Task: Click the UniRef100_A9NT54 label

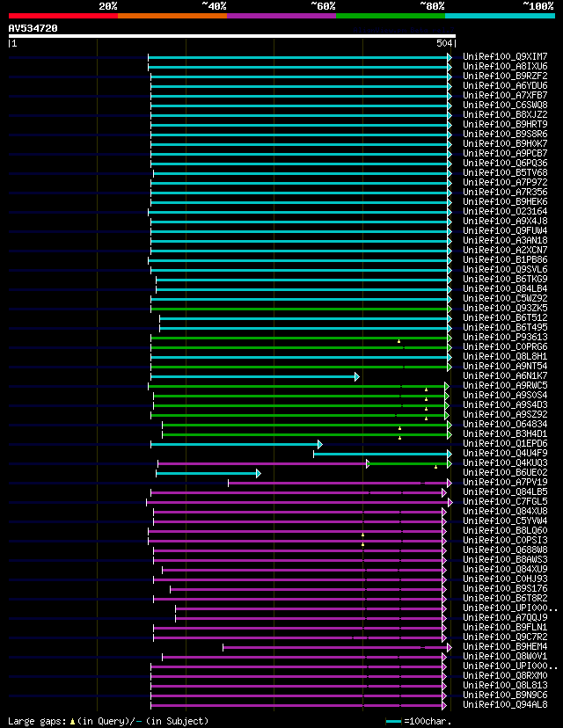Action: click(505, 367)
